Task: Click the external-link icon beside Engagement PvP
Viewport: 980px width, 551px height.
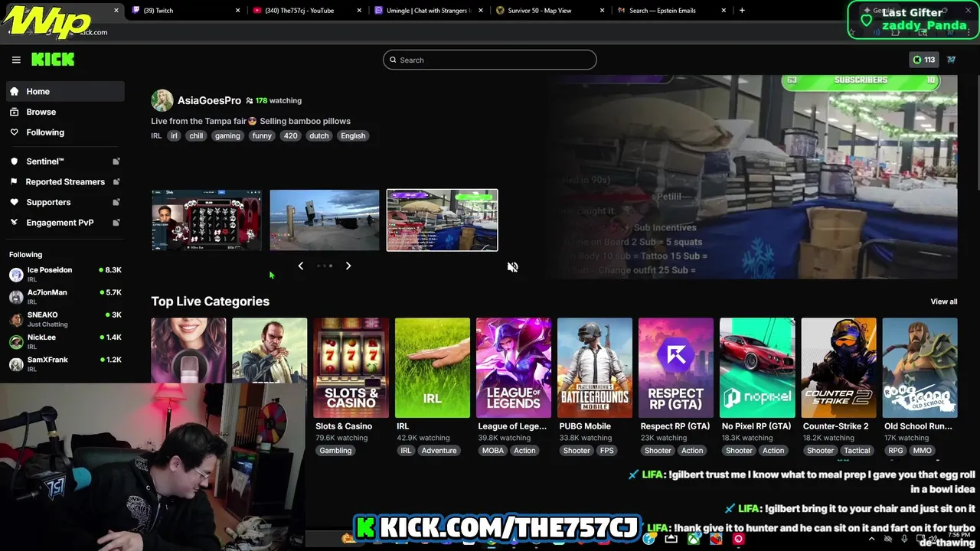Action: [116, 223]
